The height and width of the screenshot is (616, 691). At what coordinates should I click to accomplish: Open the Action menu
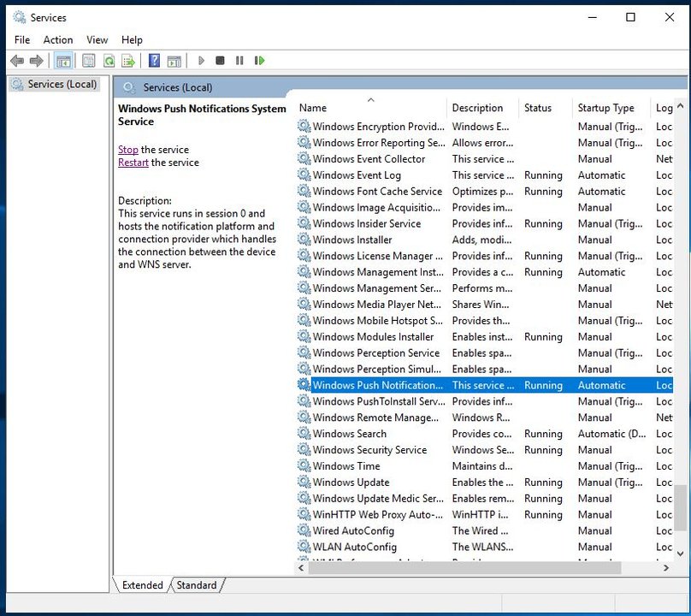[58, 40]
